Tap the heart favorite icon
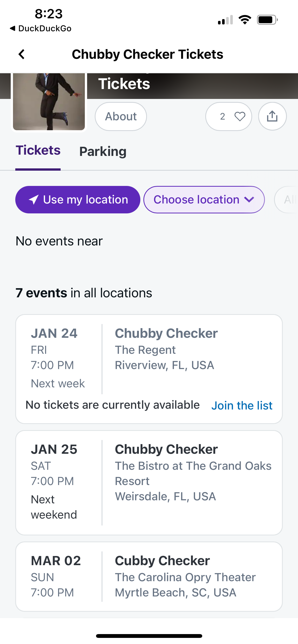 click(240, 116)
